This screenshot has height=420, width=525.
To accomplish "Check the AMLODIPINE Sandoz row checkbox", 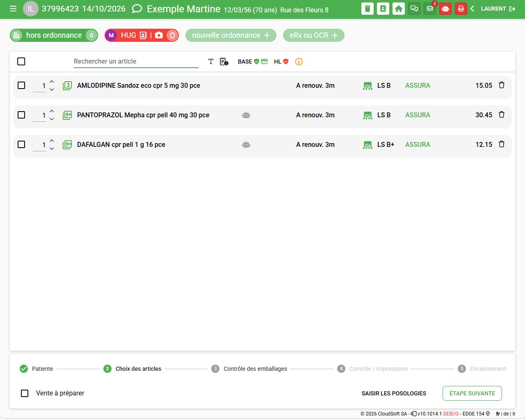I will click(x=21, y=85).
